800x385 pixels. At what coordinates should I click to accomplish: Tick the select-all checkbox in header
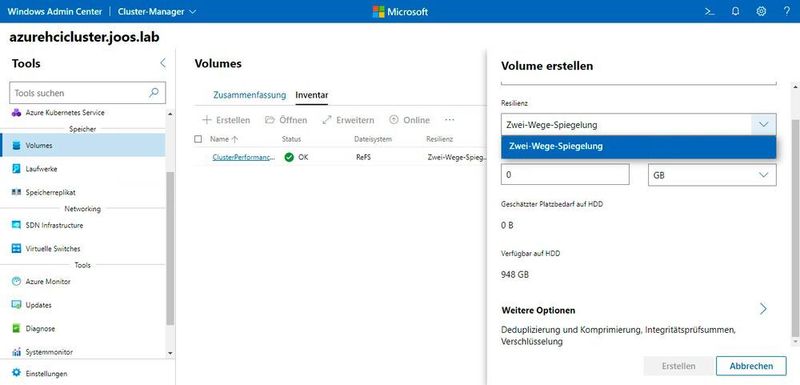click(x=198, y=139)
